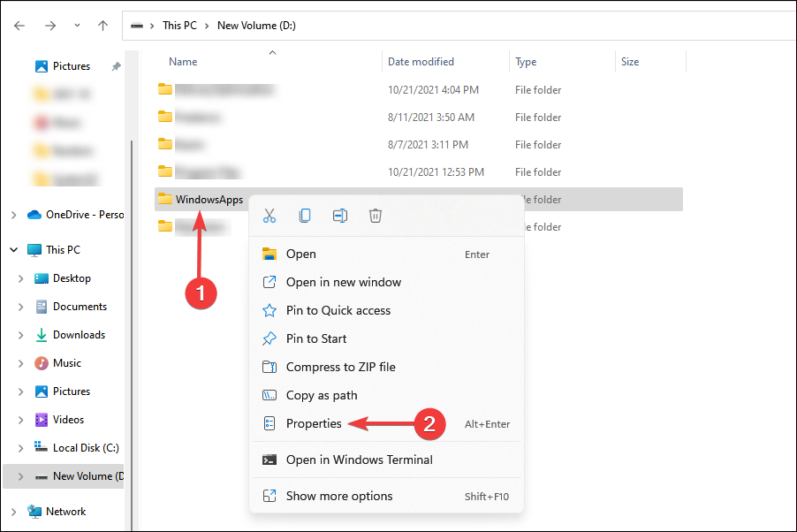Click the Windows Terminal icon in menu

(269, 460)
